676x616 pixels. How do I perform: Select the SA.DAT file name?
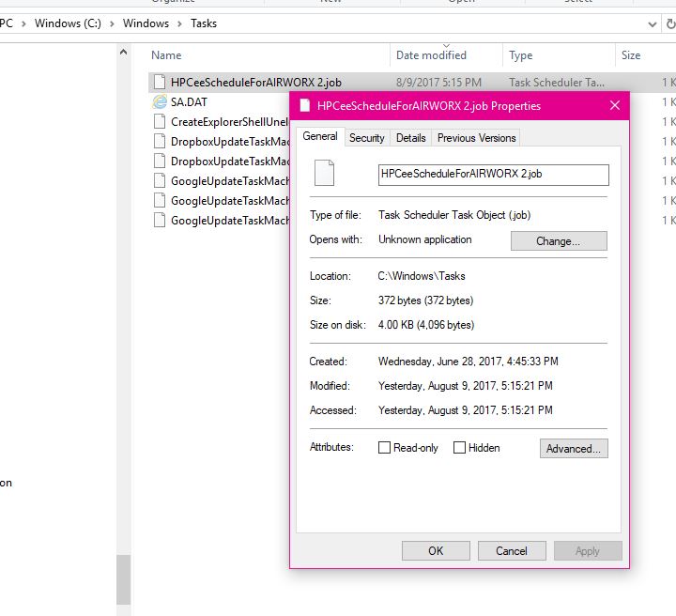coord(189,102)
